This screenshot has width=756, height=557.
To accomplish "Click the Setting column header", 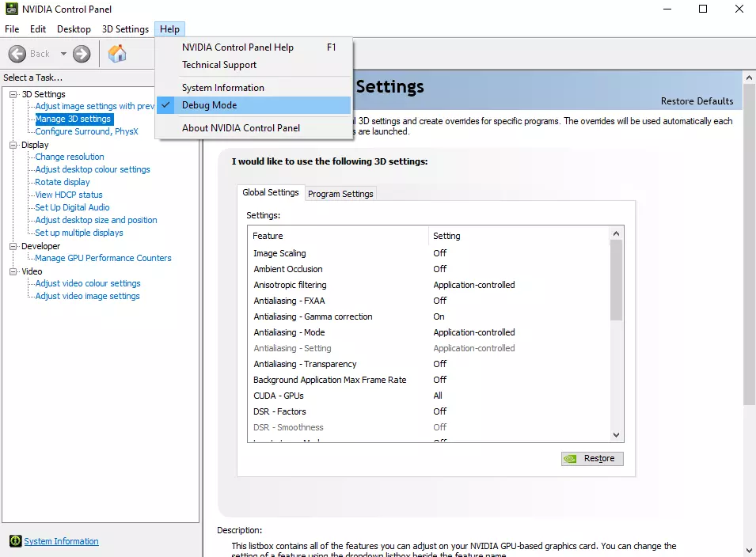I will tap(519, 236).
